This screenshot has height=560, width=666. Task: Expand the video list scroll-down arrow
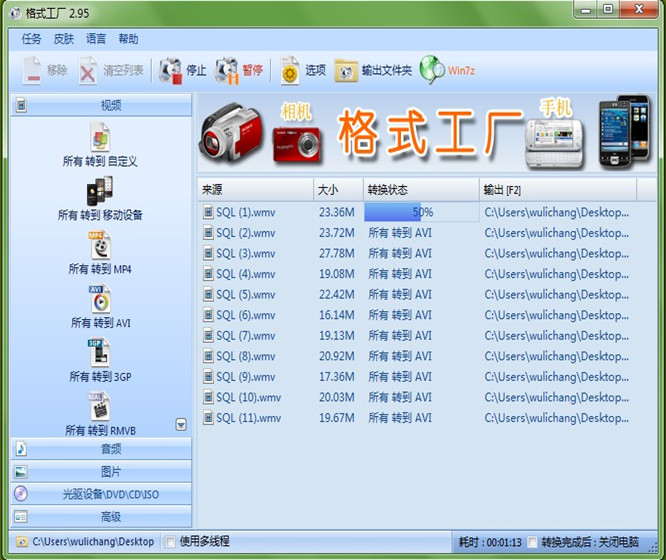[x=181, y=424]
